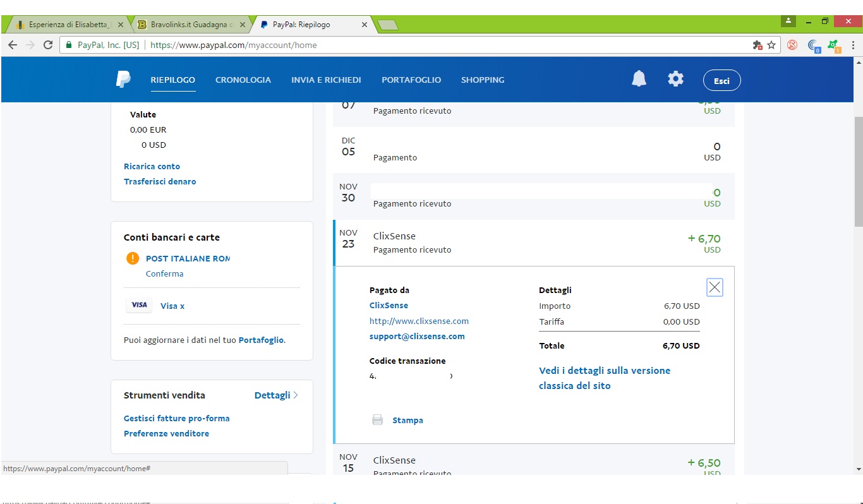Collapse the Nov 23 ClixSense transaction row
Viewport: 863px width, 504px height.
(x=534, y=243)
